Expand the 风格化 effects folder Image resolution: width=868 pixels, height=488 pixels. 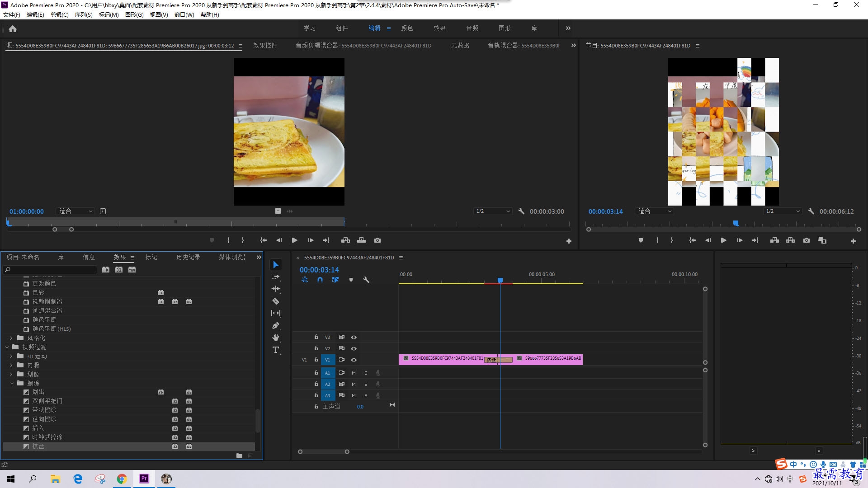pyautogui.click(x=11, y=338)
